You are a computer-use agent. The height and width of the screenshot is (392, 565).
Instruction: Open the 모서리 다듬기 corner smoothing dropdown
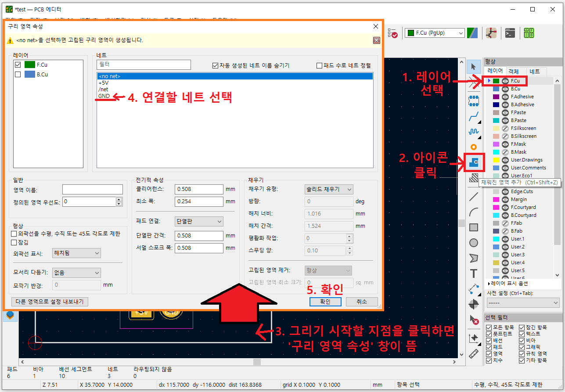tap(76, 273)
